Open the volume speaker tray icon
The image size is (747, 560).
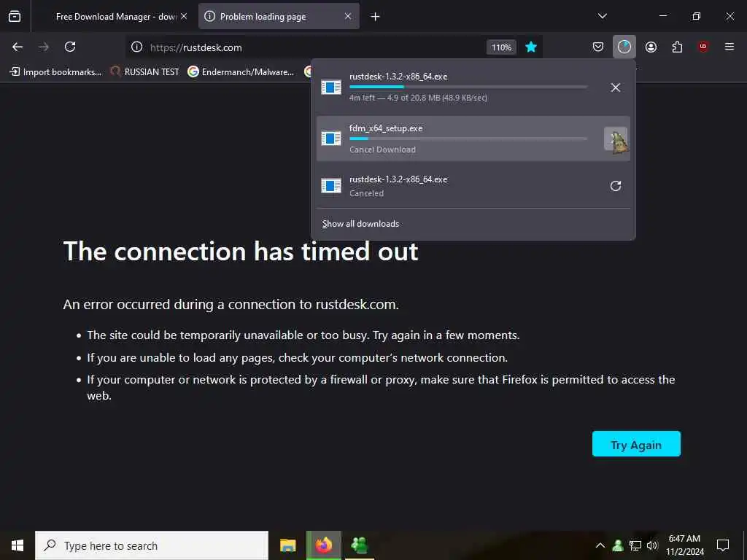[652, 545]
